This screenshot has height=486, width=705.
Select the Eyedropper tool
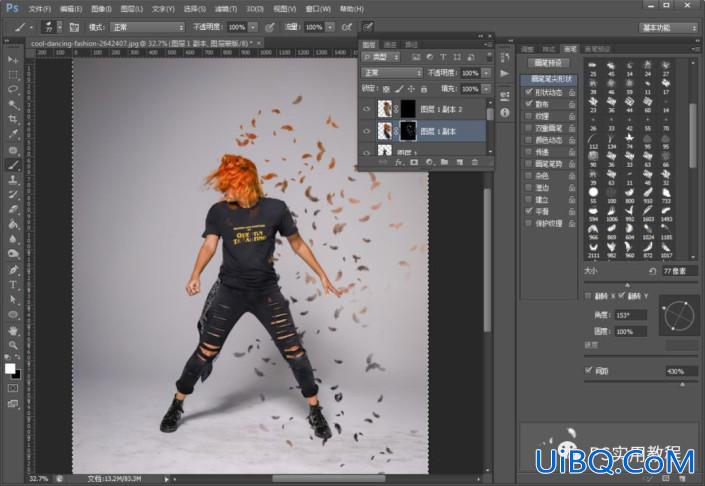tap(13, 134)
